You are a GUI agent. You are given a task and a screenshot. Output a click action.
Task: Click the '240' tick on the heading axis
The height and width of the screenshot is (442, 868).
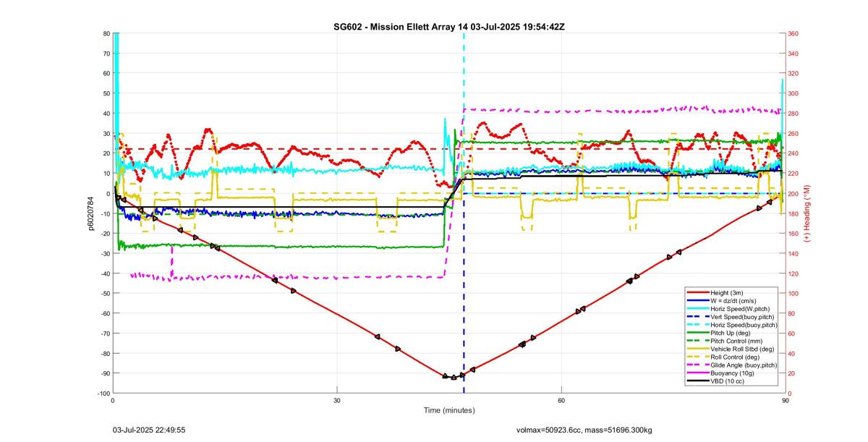click(793, 153)
